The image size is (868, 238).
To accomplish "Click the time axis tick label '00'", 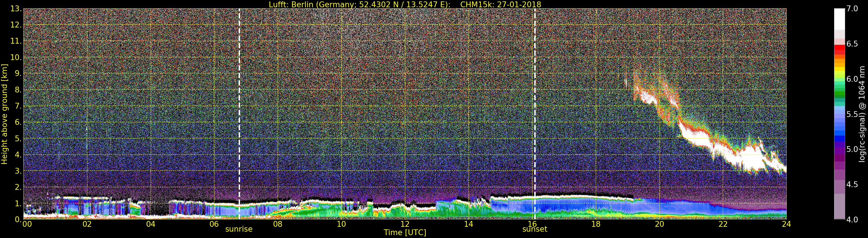I will (x=27, y=224).
